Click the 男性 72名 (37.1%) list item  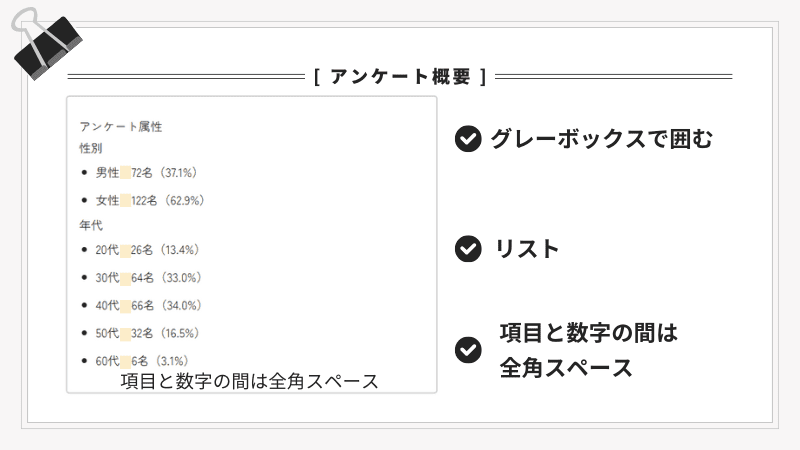pos(149,173)
